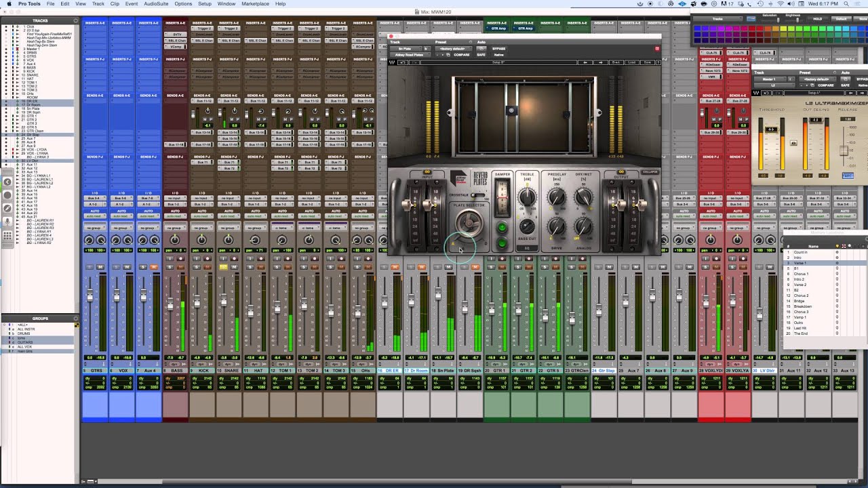Click COMPARE in the Reverb Plates header
This screenshot has height=488, width=868.
tap(462, 55)
